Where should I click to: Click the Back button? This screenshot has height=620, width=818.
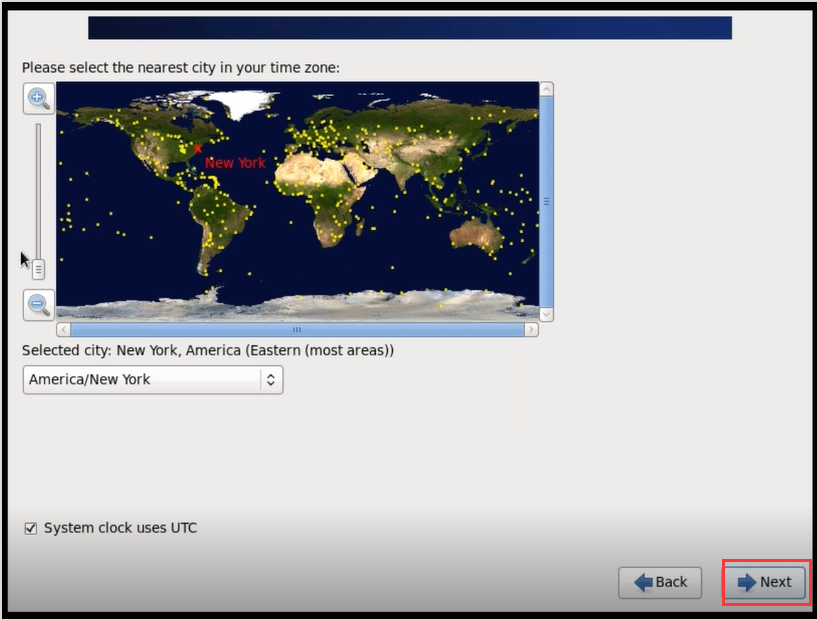pyautogui.click(x=660, y=582)
